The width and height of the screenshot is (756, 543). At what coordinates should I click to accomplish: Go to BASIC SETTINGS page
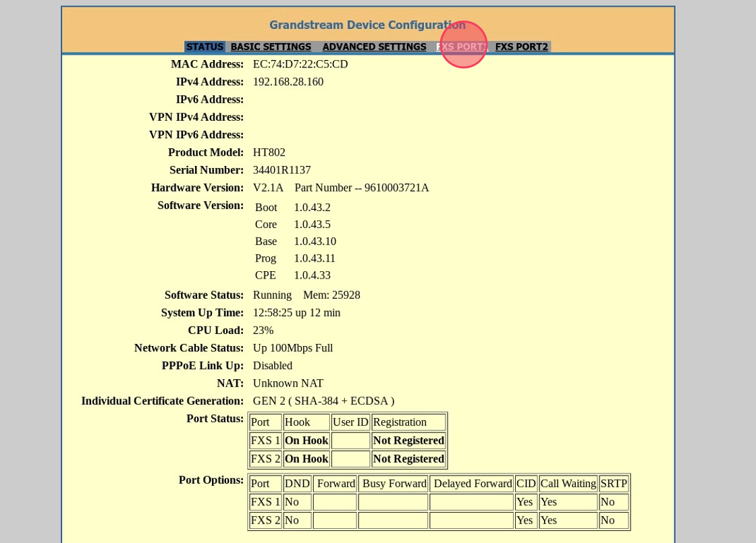point(271,47)
